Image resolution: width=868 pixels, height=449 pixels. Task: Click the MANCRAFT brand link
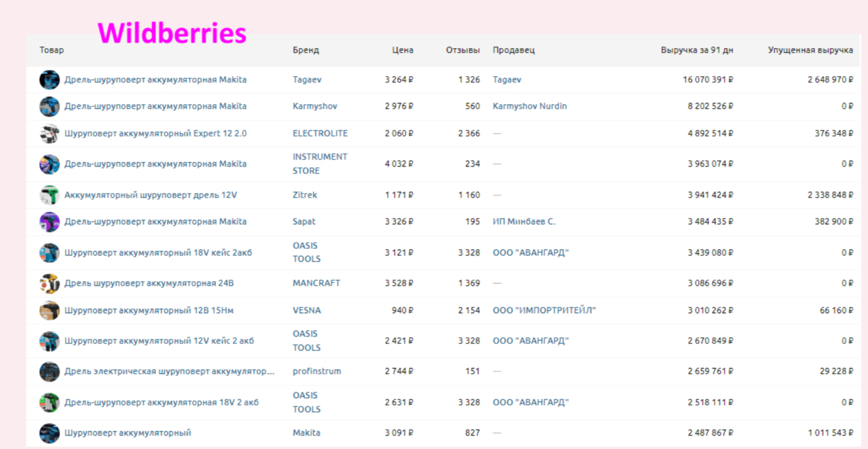click(x=316, y=283)
